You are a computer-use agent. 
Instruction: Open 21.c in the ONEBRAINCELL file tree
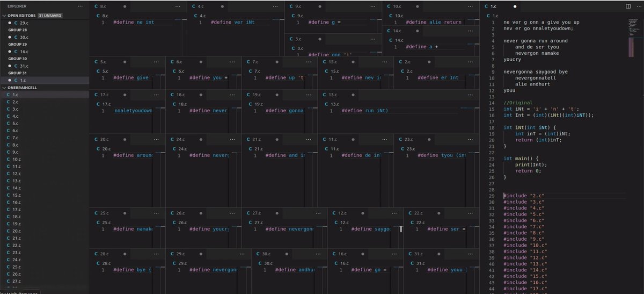click(44, 238)
